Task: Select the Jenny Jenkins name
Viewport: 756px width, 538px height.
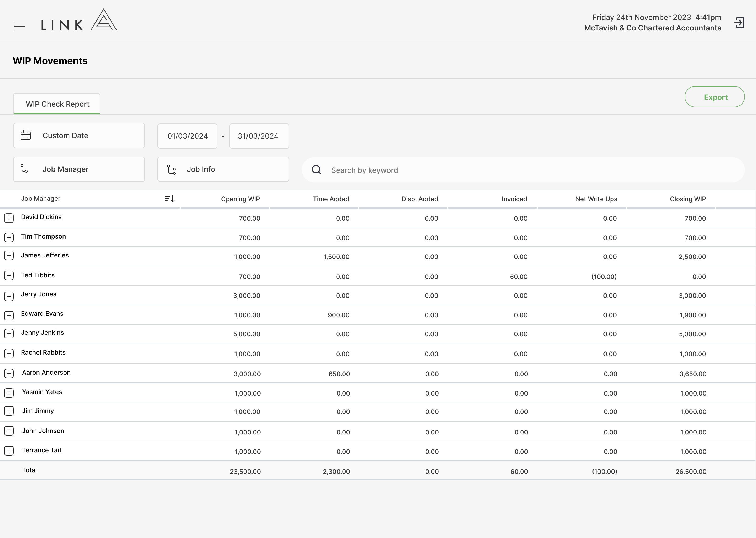Action: click(42, 332)
